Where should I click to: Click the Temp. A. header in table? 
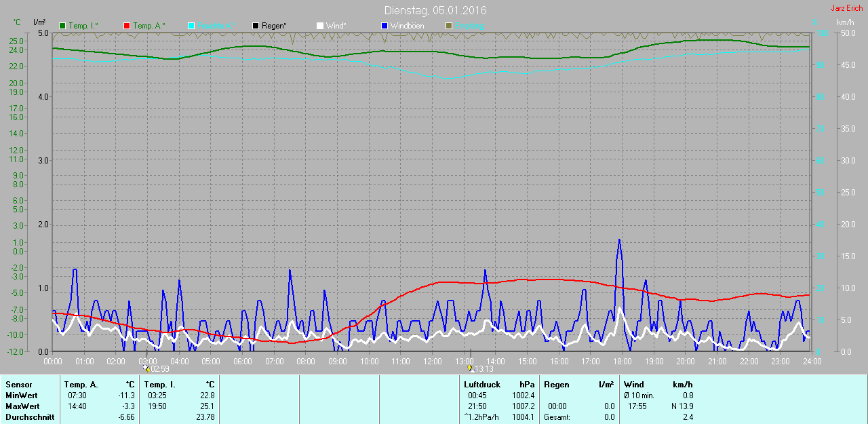(x=84, y=385)
